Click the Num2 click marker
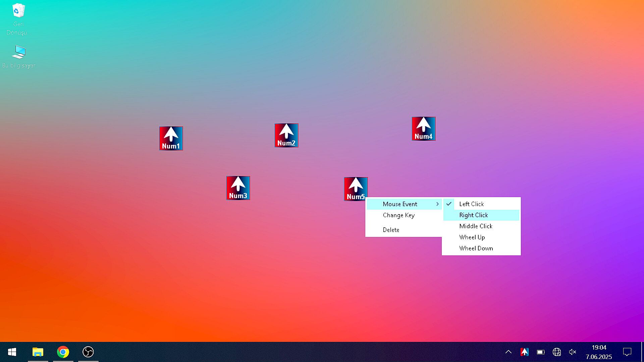 (286, 135)
